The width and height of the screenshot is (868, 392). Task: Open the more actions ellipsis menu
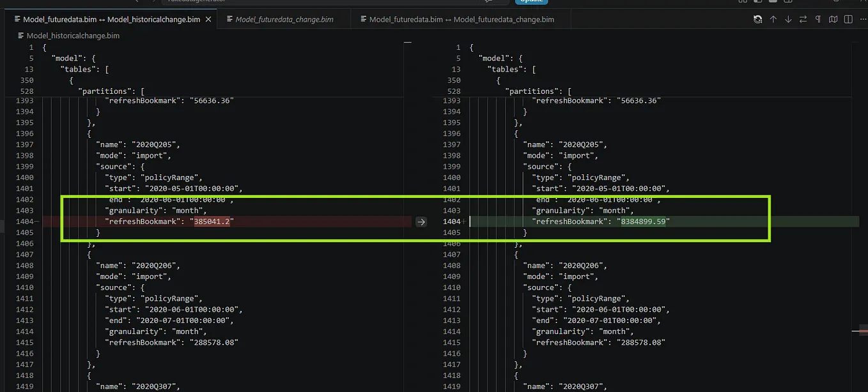click(864, 19)
